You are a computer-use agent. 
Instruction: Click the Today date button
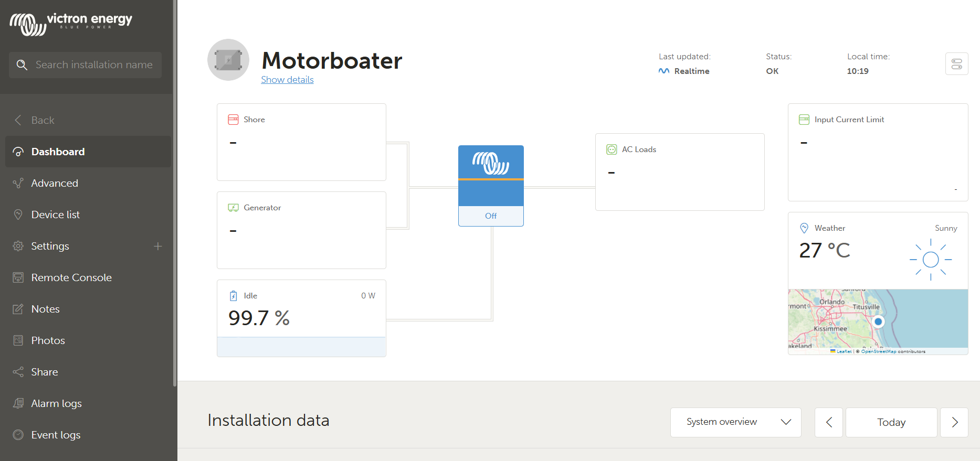[891, 422]
